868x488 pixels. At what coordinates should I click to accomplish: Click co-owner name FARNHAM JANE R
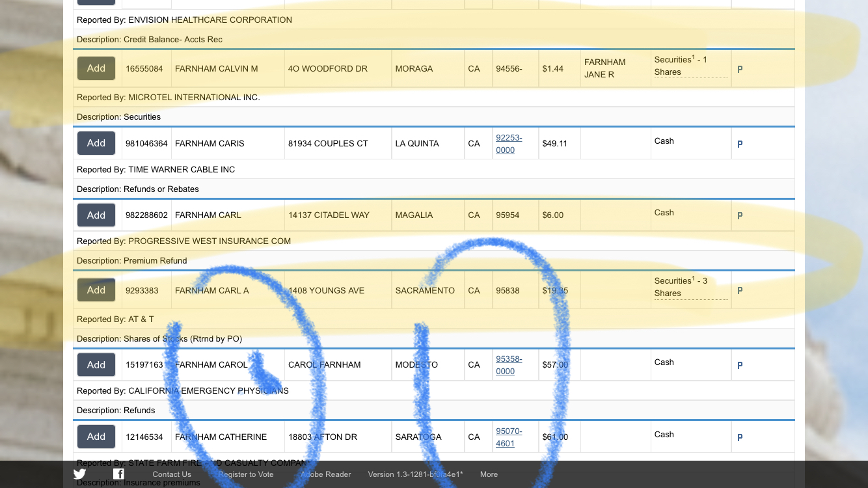point(605,68)
